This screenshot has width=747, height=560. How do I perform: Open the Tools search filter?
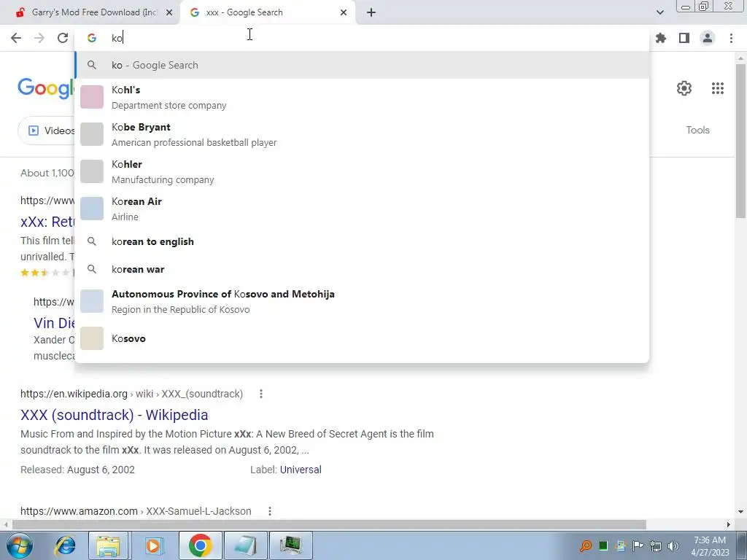[697, 130]
